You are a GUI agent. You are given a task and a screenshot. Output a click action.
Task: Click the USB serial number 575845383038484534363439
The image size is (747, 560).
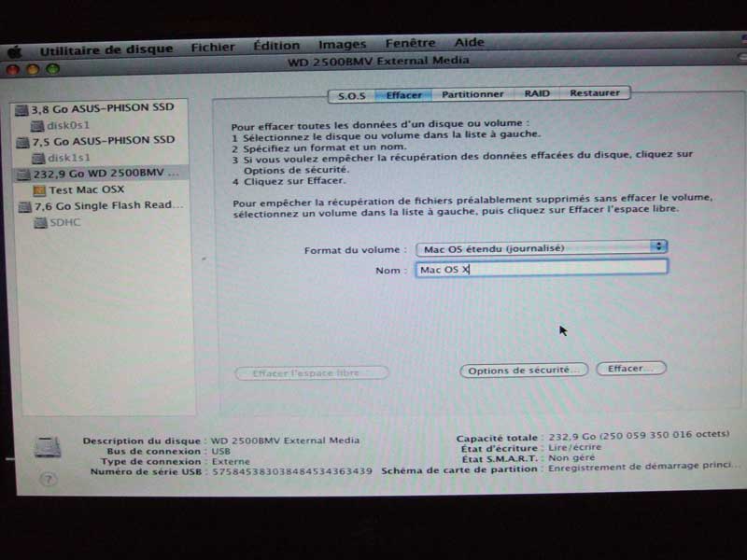point(292,471)
